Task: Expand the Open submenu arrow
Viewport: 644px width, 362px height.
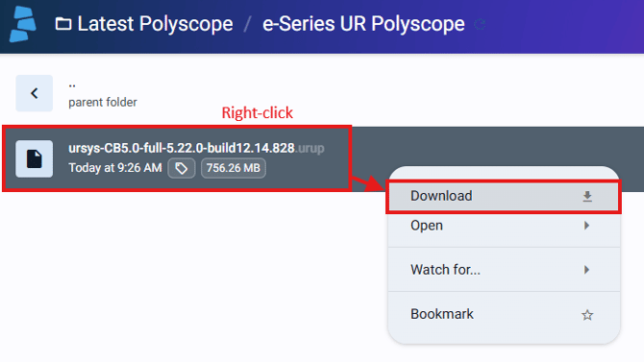Action: (587, 226)
